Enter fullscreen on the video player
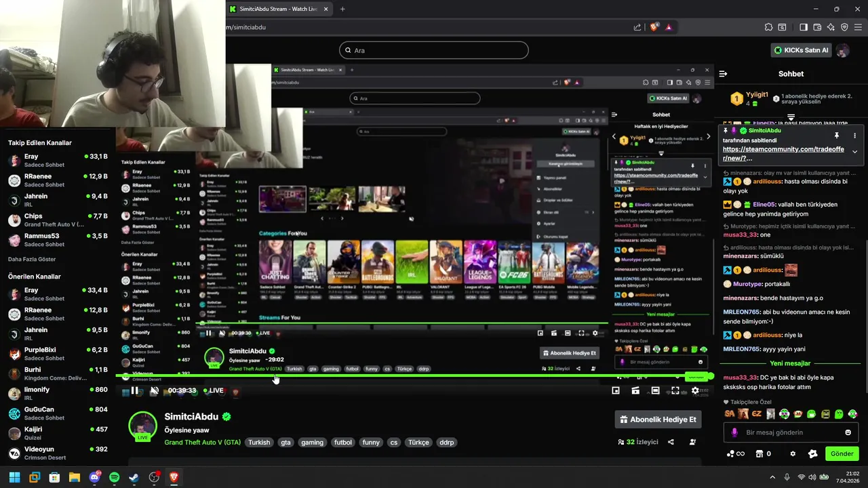The image size is (868, 488). pyautogui.click(x=675, y=390)
